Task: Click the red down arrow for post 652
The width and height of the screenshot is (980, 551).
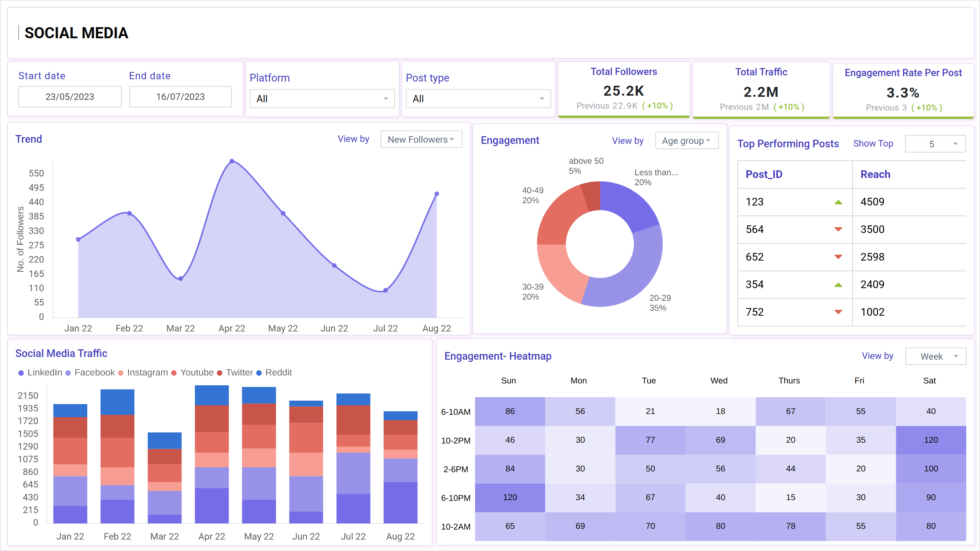Action: [x=838, y=257]
